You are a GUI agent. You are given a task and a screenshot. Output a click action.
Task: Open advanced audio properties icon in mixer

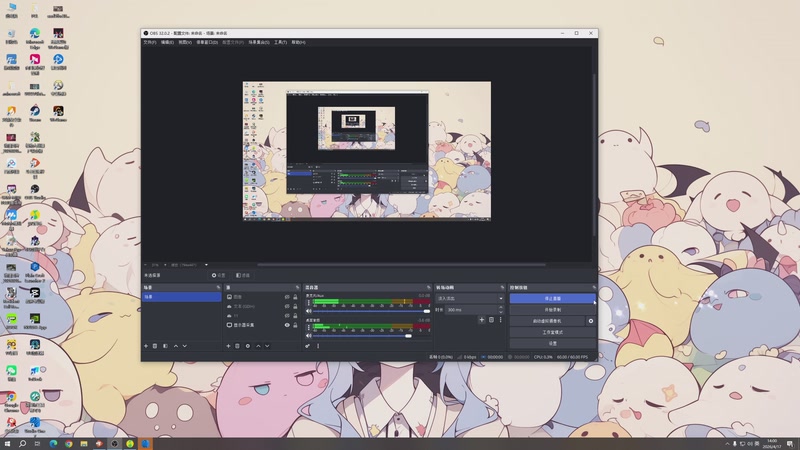click(x=308, y=346)
